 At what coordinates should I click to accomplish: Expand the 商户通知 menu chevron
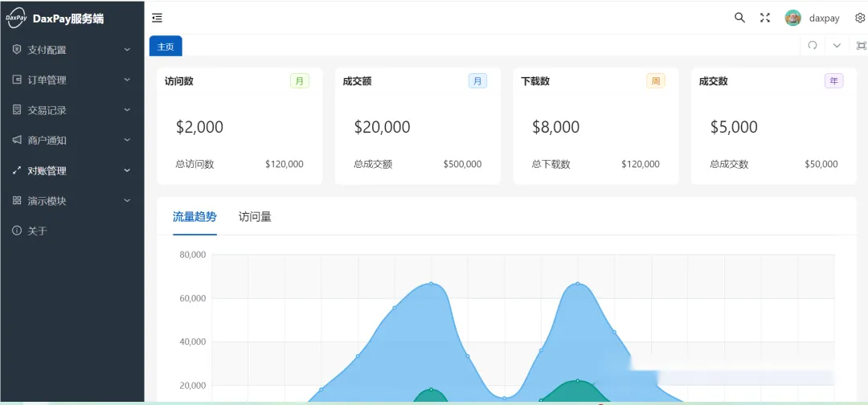click(x=127, y=140)
